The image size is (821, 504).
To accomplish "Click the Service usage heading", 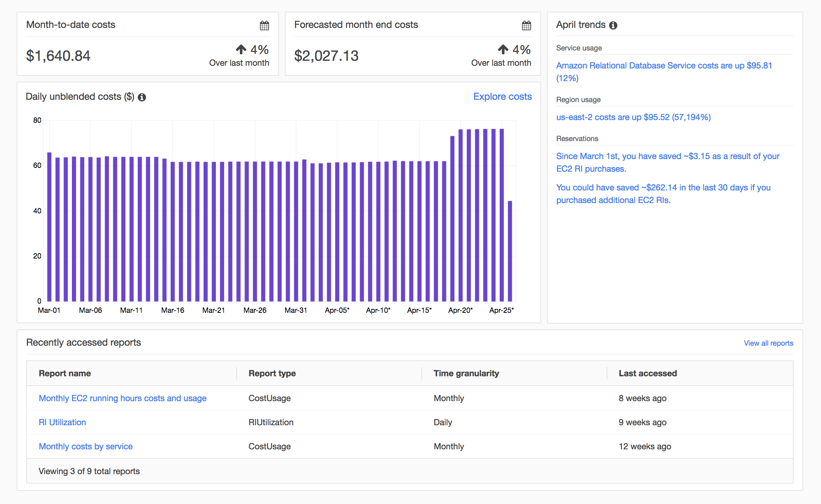I will click(x=579, y=48).
